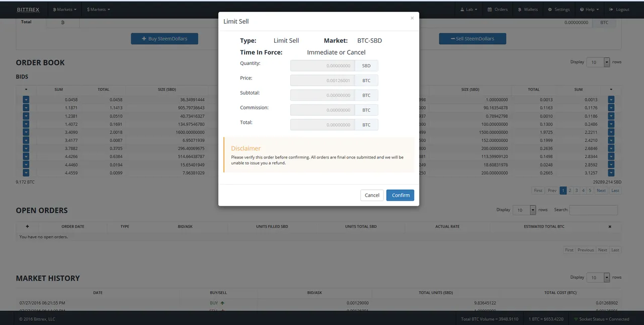The image size is (644, 325).
Task: Click order book First page button
Action: click(538, 191)
